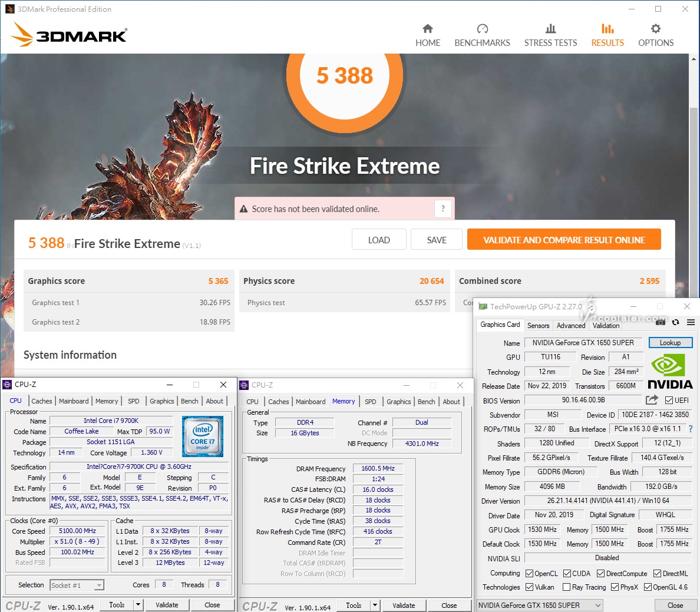Click the 3DMark logo
The image size is (700, 612).
[x=69, y=35]
